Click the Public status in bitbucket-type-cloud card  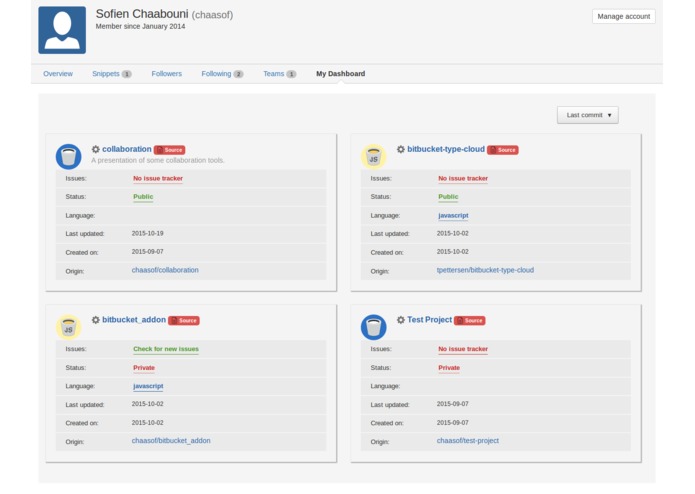[448, 197]
